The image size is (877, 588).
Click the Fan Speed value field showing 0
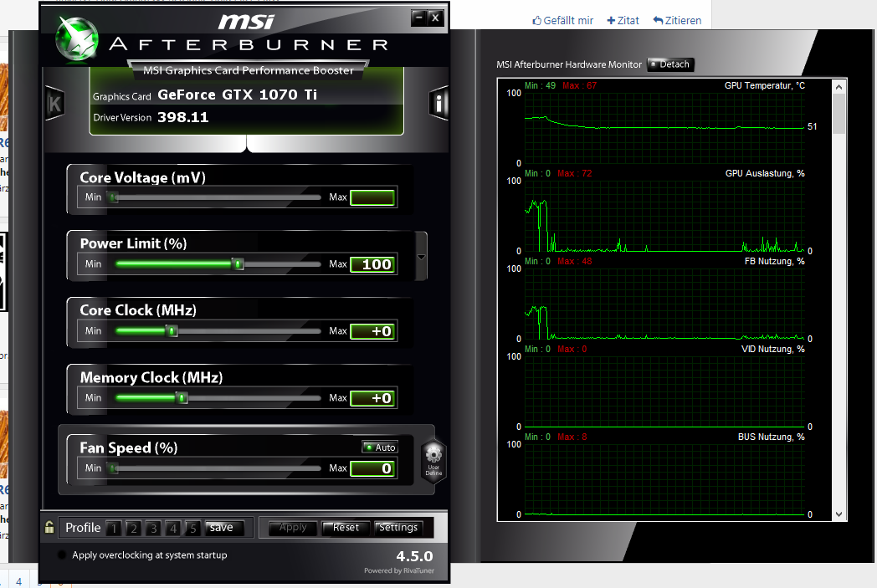(x=373, y=468)
